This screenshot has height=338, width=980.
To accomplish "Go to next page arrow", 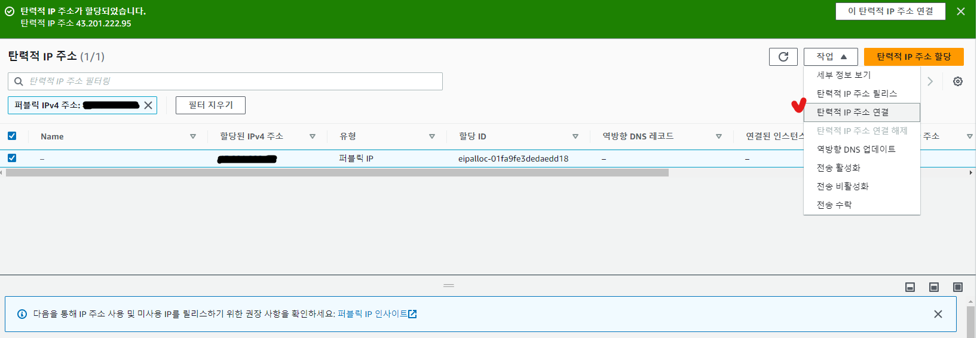I will click(x=930, y=81).
